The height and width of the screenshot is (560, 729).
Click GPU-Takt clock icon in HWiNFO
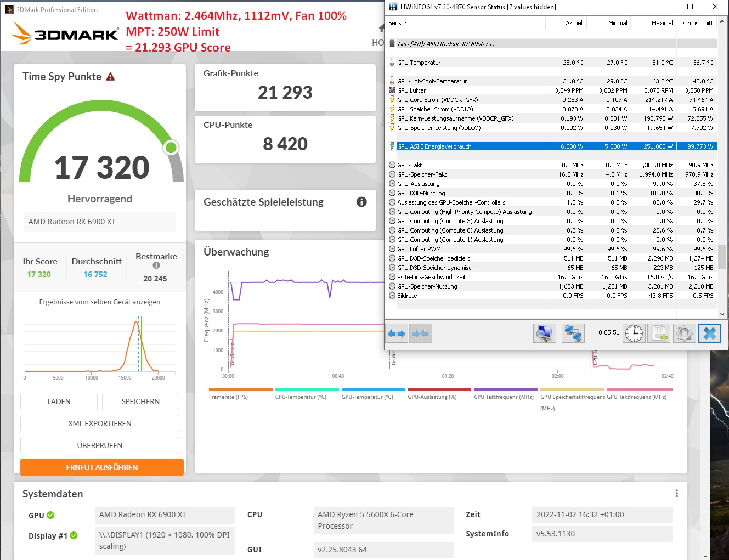click(392, 165)
